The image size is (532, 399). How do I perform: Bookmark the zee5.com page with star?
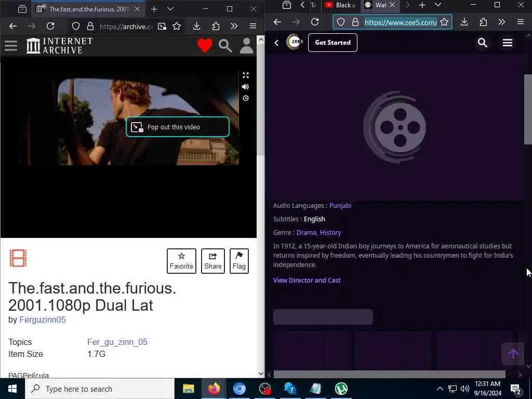pos(444,22)
